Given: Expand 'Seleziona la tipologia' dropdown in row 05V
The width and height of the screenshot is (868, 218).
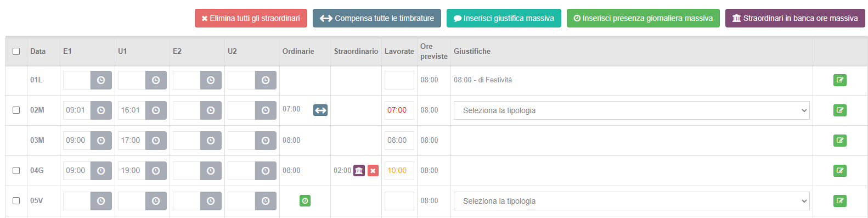Looking at the screenshot, I should click(x=632, y=201).
